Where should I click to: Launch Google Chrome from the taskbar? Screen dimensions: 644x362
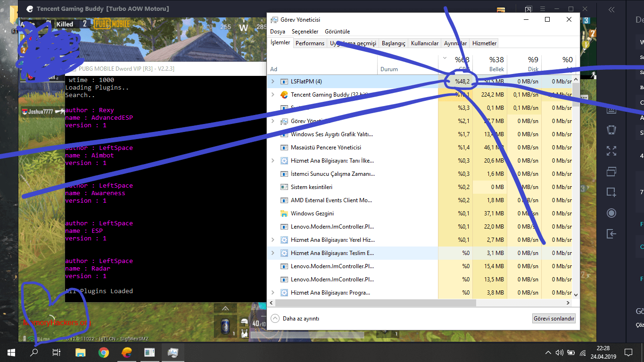tap(104, 352)
